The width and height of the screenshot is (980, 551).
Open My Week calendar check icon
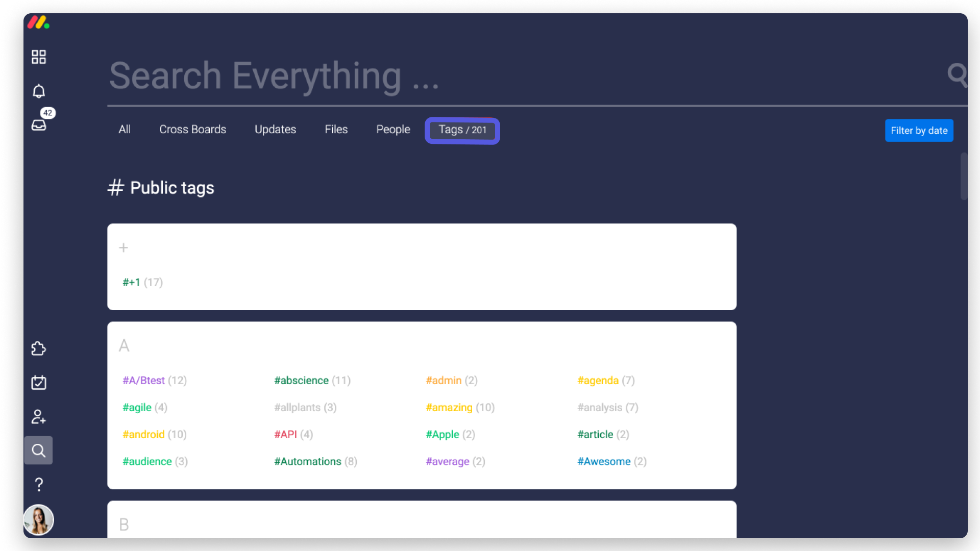pos(39,383)
